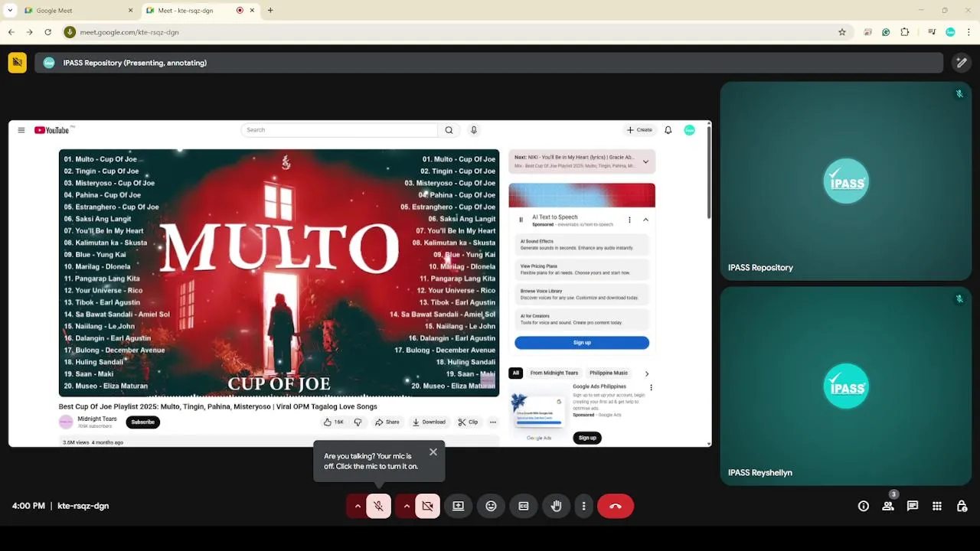Viewport: 980px width, 551px height.
Task: Click the Browse Voice Library ad row
Action: pos(582,295)
